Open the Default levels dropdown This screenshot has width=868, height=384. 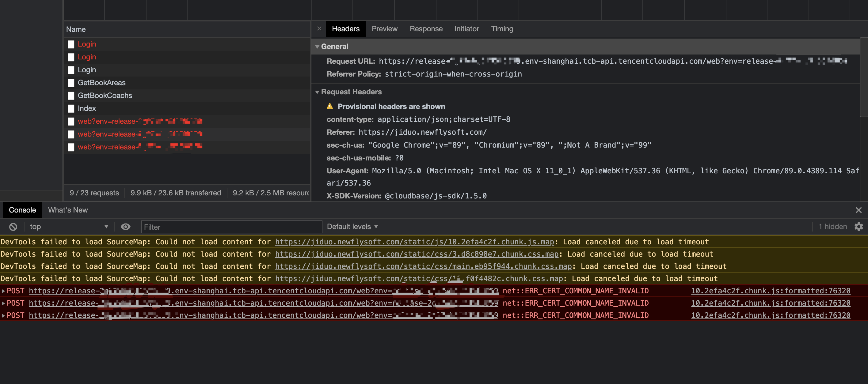(352, 227)
